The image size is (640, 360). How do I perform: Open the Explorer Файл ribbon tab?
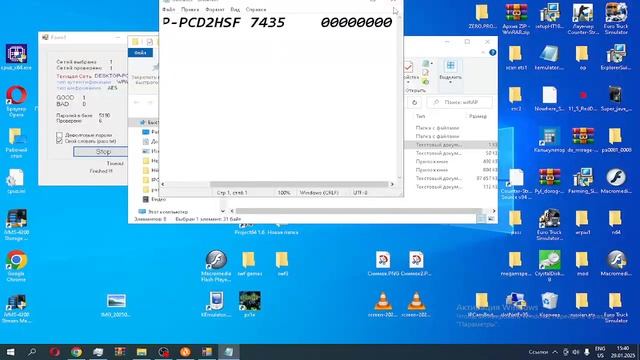coord(140,53)
